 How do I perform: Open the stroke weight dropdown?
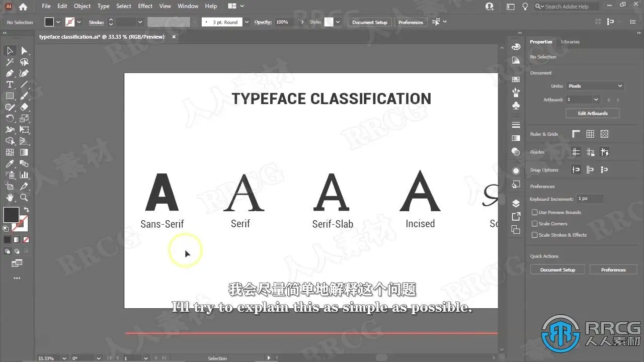click(x=140, y=22)
